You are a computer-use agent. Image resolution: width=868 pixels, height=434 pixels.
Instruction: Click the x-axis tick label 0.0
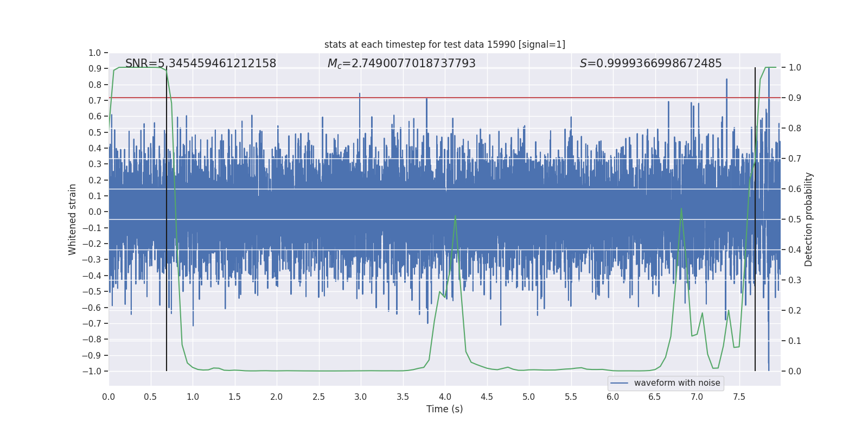click(108, 397)
